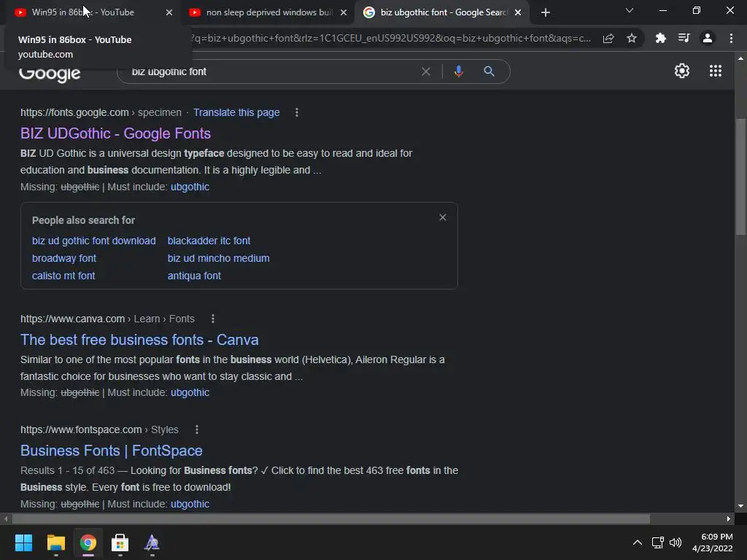Open the tab search dropdown arrow
The width and height of the screenshot is (747, 560).
click(630, 10)
